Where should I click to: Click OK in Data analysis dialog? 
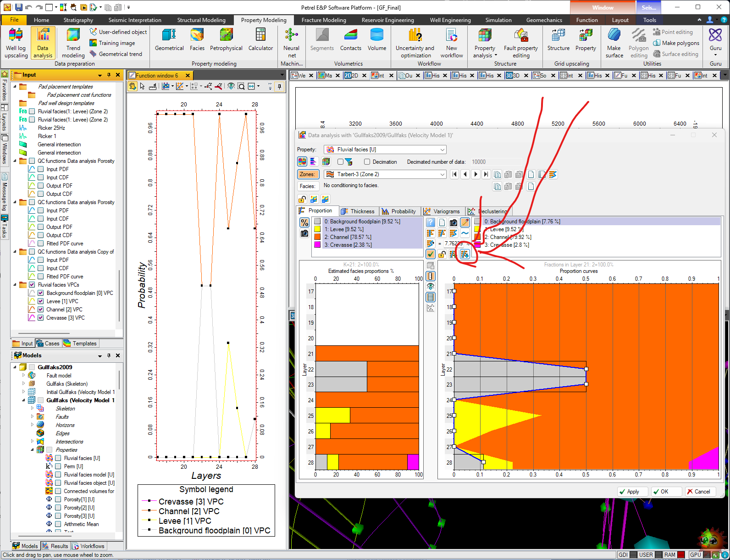click(x=666, y=492)
